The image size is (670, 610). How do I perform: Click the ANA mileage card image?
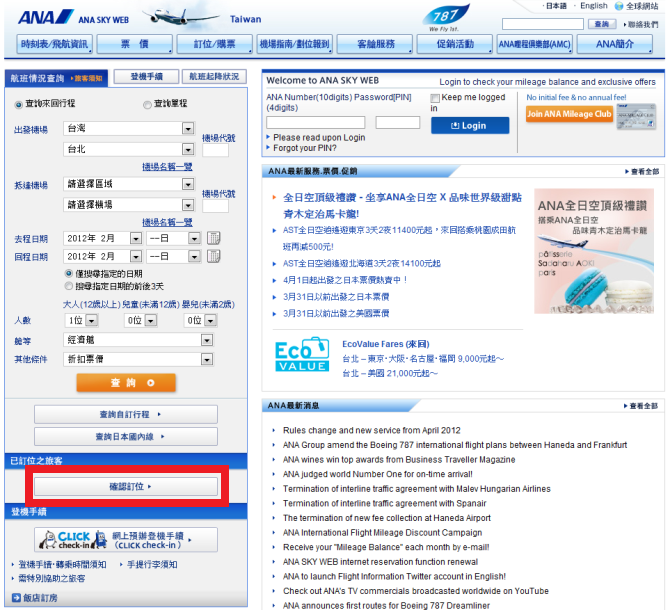click(x=636, y=117)
